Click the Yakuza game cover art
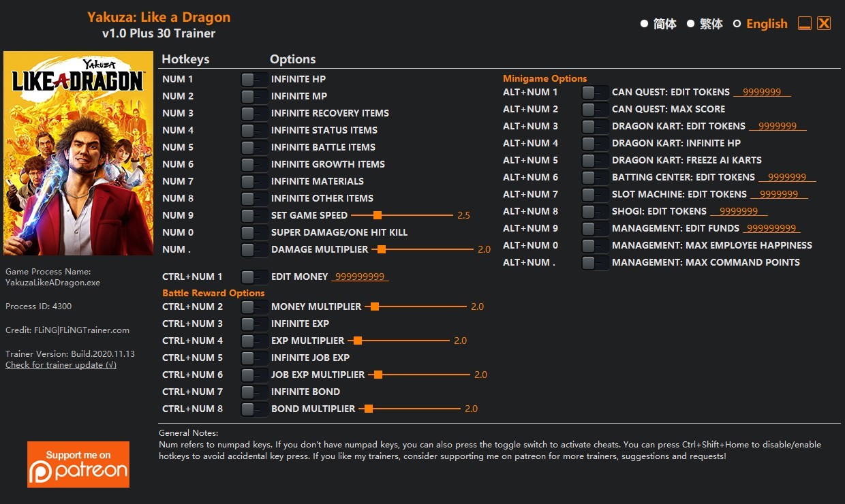 (x=78, y=153)
